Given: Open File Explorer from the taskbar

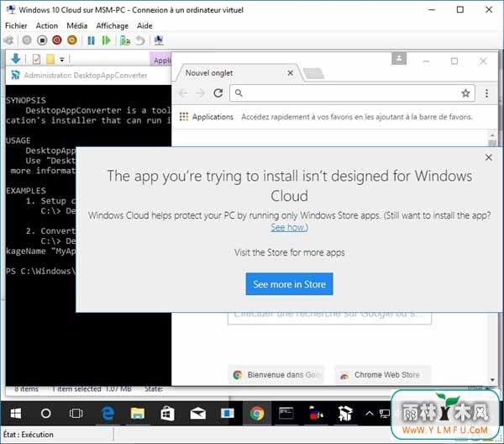Looking at the screenshot, I should click(138, 413).
